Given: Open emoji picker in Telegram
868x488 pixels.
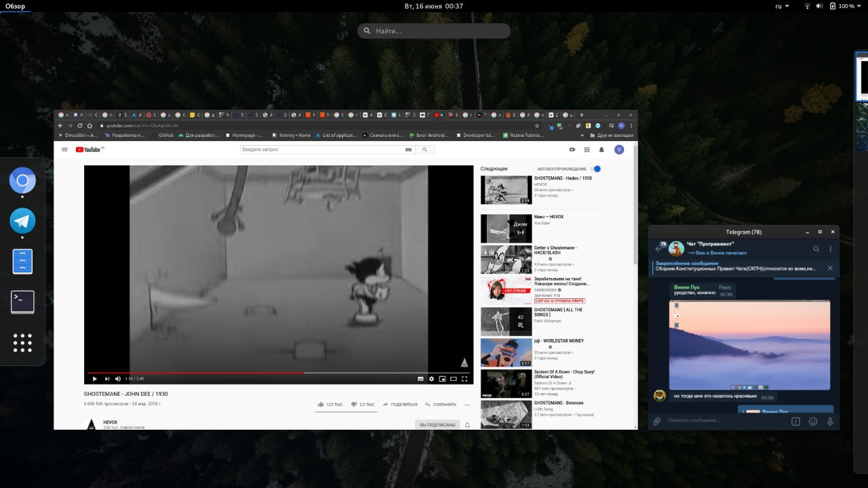Looking at the screenshot, I should pyautogui.click(x=812, y=421).
